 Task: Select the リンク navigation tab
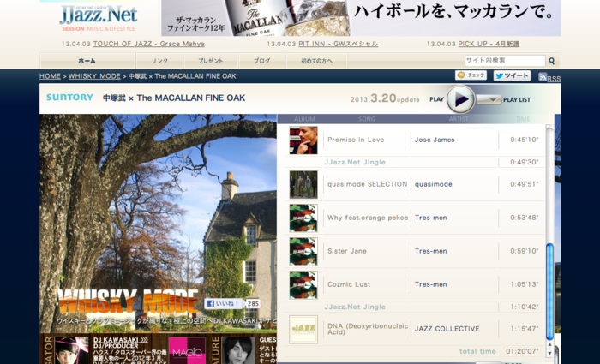coord(159,61)
